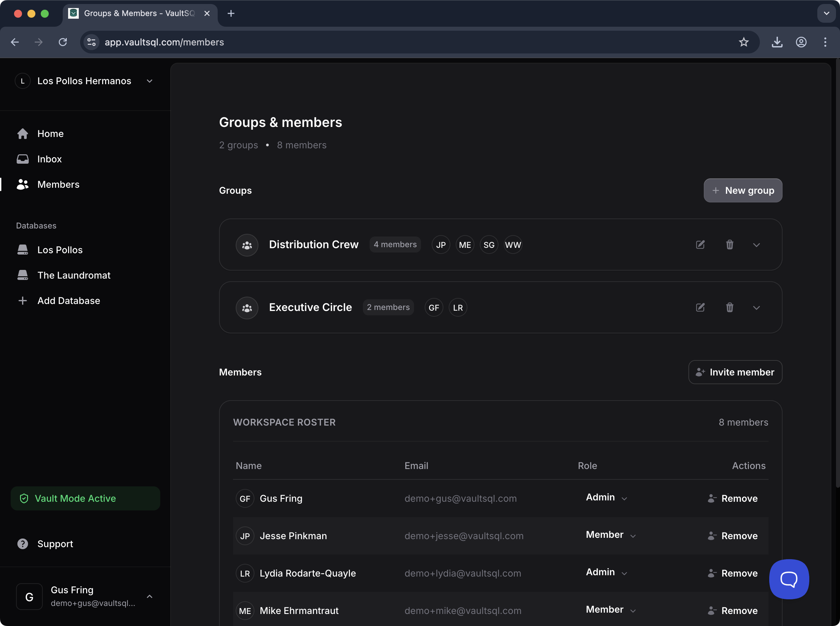840x626 pixels.
Task: Select Members in the sidebar
Action: click(x=58, y=184)
